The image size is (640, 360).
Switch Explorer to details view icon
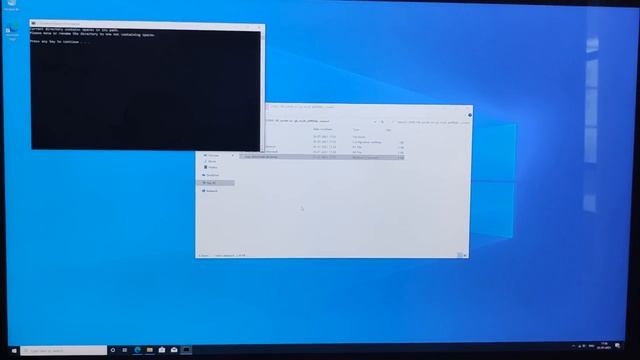pyautogui.click(x=460, y=255)
